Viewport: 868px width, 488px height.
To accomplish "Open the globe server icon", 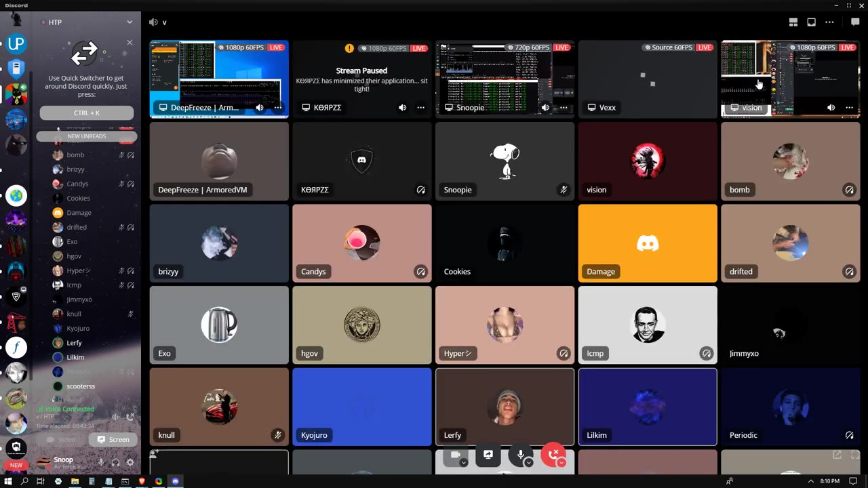I will (x=16, y=196).
